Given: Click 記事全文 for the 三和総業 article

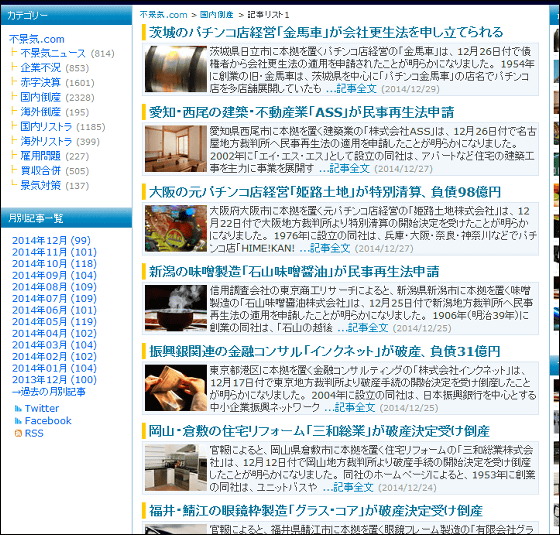Looking at the screenshot, I should point(349,488).
